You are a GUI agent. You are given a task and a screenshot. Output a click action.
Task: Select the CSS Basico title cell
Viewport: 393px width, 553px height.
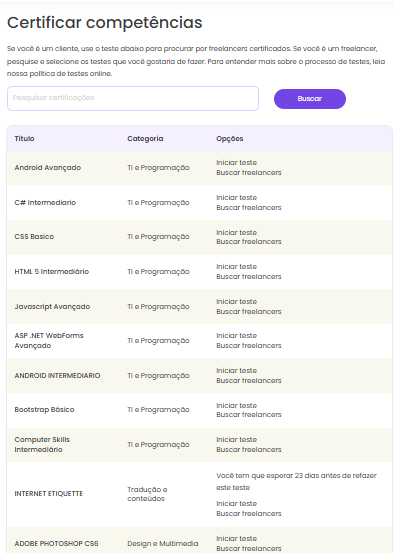pyautogui.click(x=34, y=237)
